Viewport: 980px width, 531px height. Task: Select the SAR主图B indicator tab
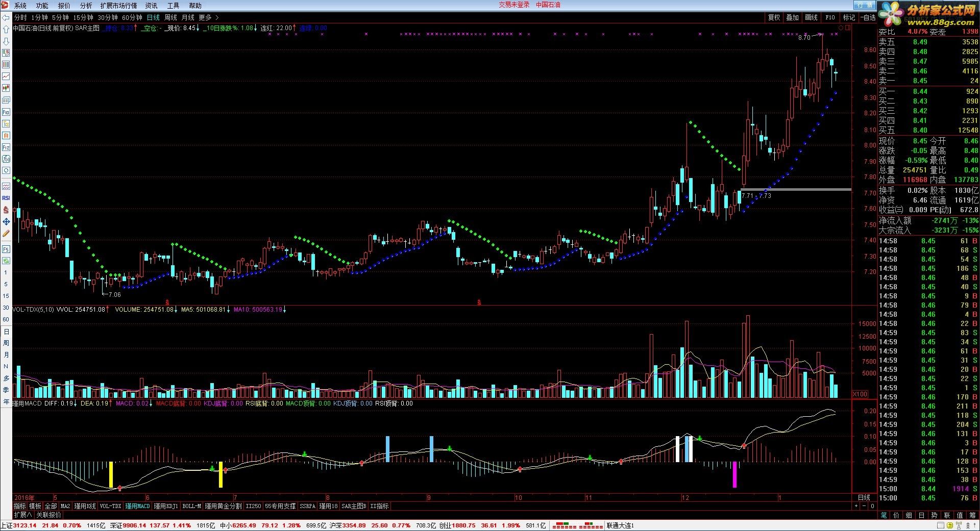click(354, 506)
